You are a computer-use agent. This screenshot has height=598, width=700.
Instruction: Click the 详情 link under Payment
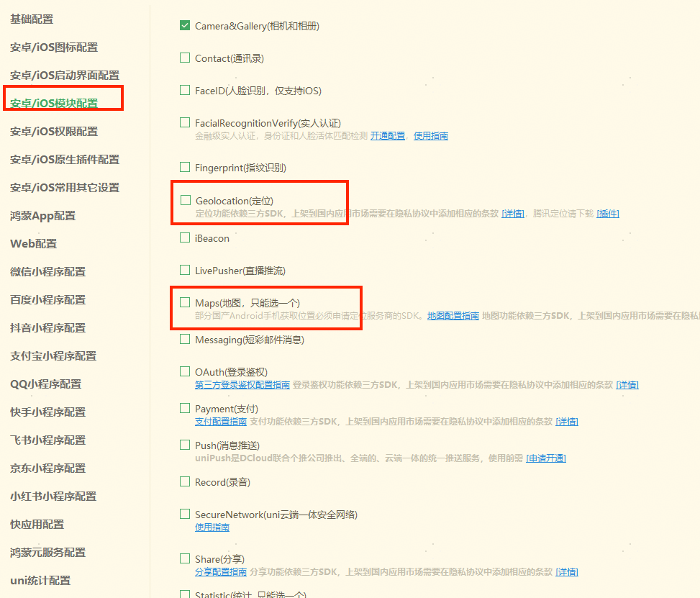[567, 421]
